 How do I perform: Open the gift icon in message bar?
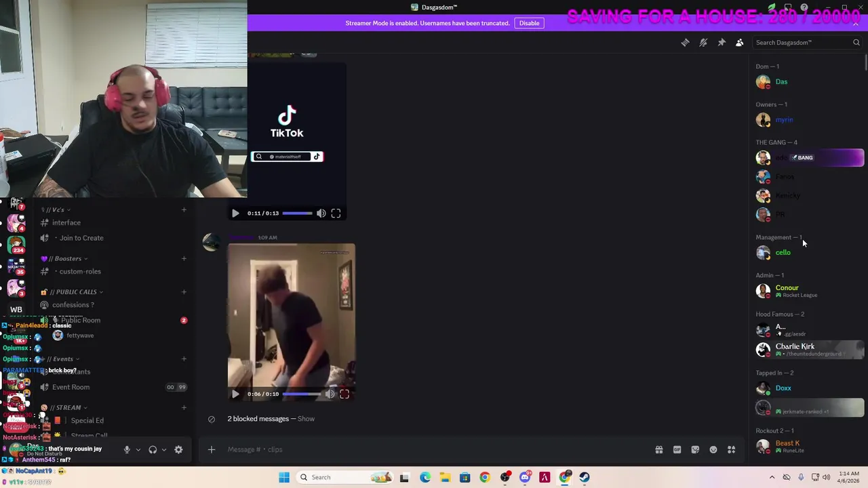pos(658,449)
